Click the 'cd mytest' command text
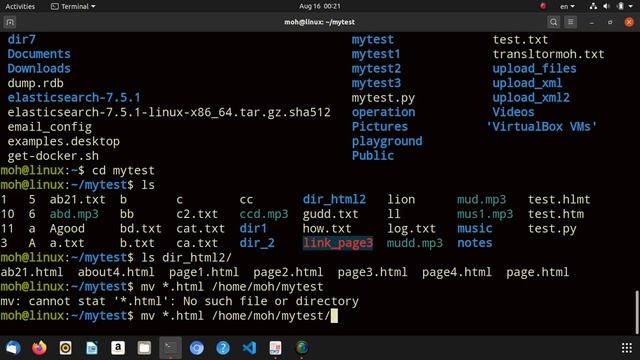The width and height of the screenshot is (640, 360). (123, 170)
